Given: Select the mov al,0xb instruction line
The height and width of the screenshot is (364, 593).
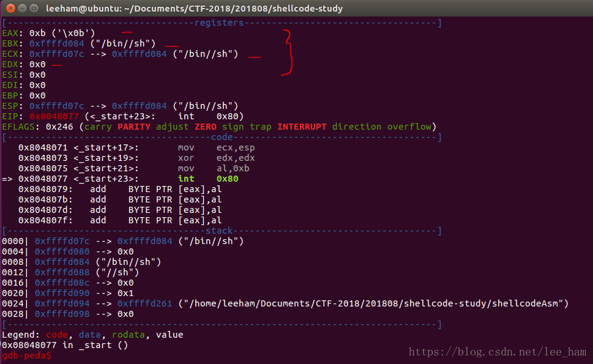Looking at the screenshot, I should 134,168.
